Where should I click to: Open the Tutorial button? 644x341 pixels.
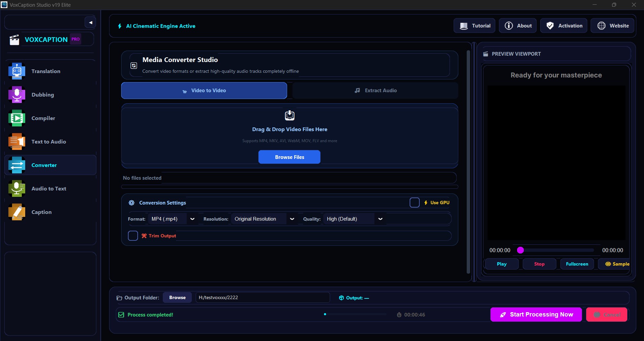pyautogui.click(x=474, y=25)
